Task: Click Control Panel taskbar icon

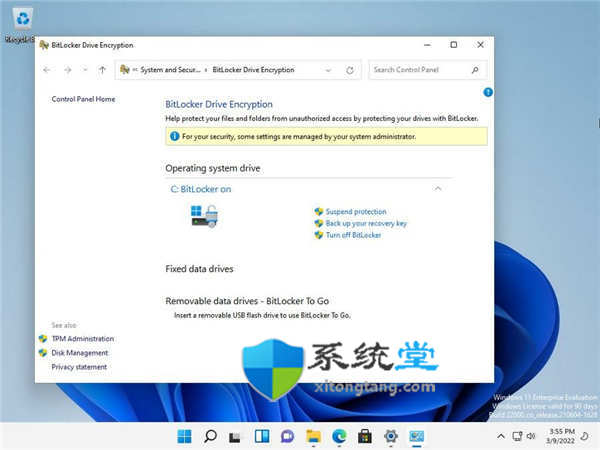Action: point(416,436)
